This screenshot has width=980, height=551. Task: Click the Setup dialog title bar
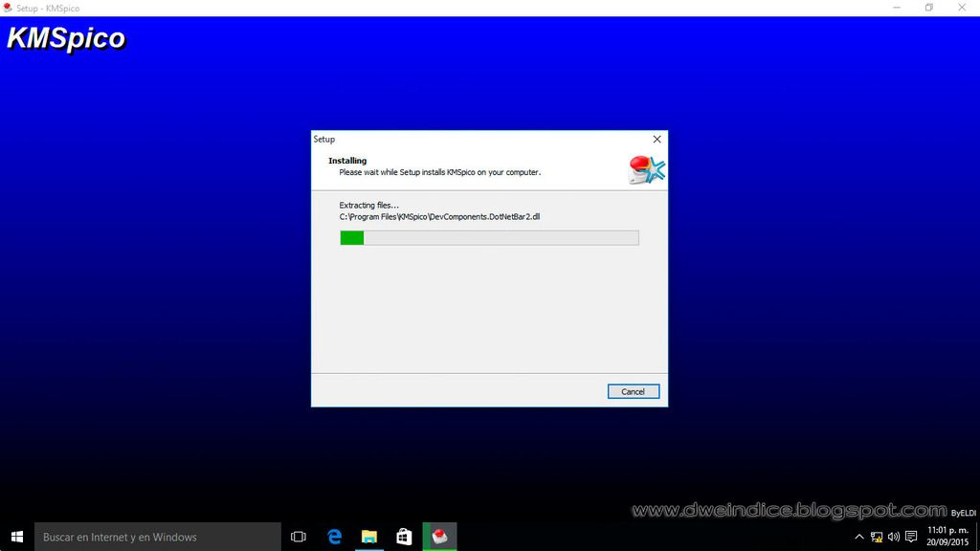coord(479,140)
